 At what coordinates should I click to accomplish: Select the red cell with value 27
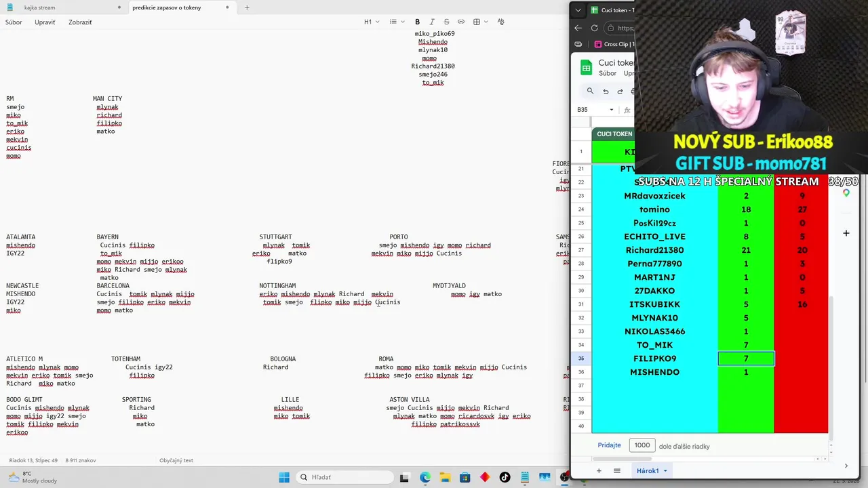802,209
